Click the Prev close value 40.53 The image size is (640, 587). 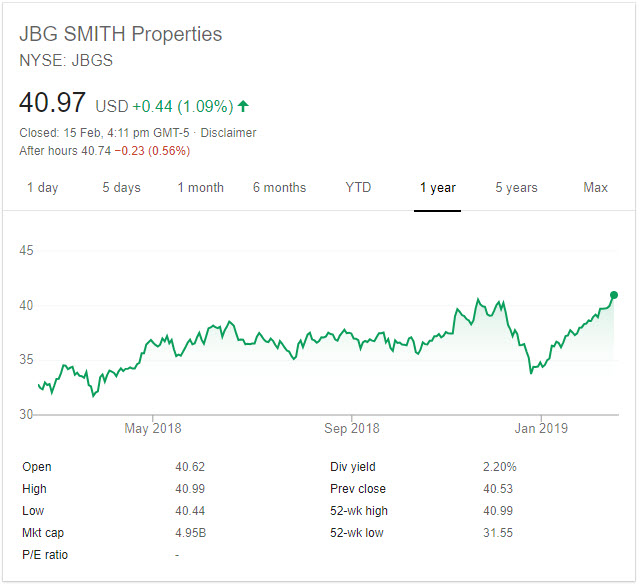click(x=498, y=489)
